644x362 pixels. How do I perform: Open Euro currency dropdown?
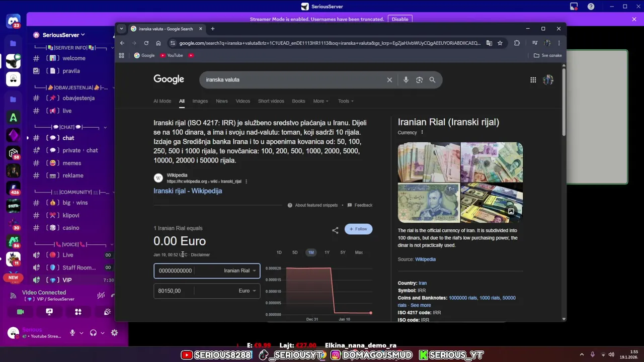coord(247,291)
